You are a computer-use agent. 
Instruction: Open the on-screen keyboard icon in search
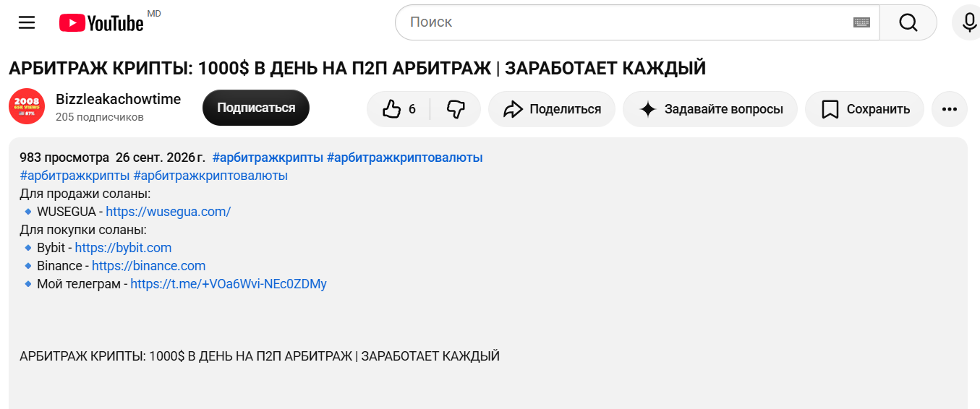click(861, 22)
